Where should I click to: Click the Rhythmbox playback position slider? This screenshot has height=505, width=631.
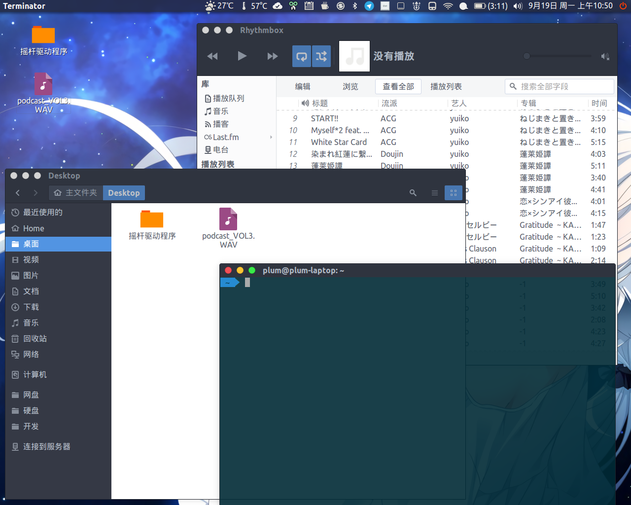[559, 56]
